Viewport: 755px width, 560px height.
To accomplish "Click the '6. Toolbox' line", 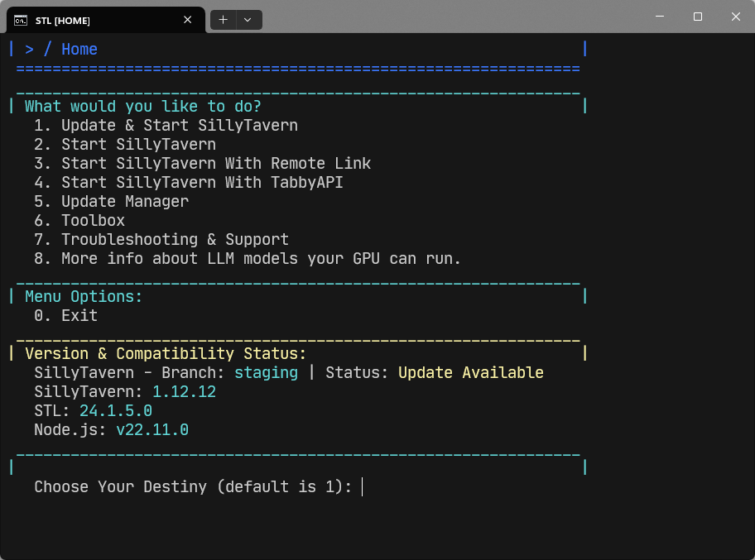I will click(79, 220).
